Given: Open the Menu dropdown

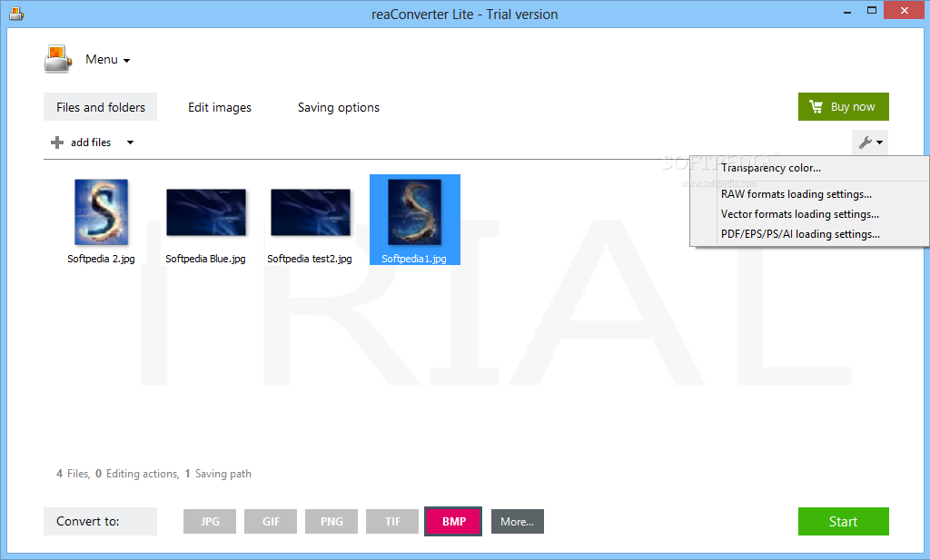Looking at the screenshot, I should [x=107, y=59].
